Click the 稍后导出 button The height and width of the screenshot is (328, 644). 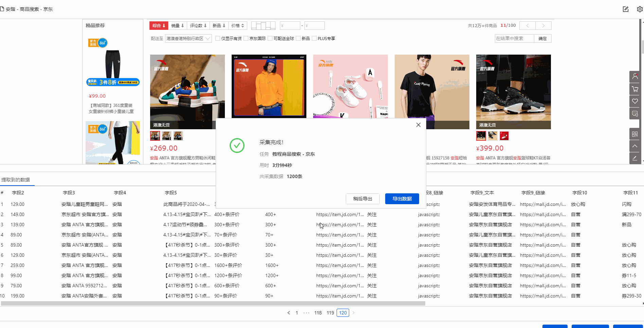pos(362,199)
